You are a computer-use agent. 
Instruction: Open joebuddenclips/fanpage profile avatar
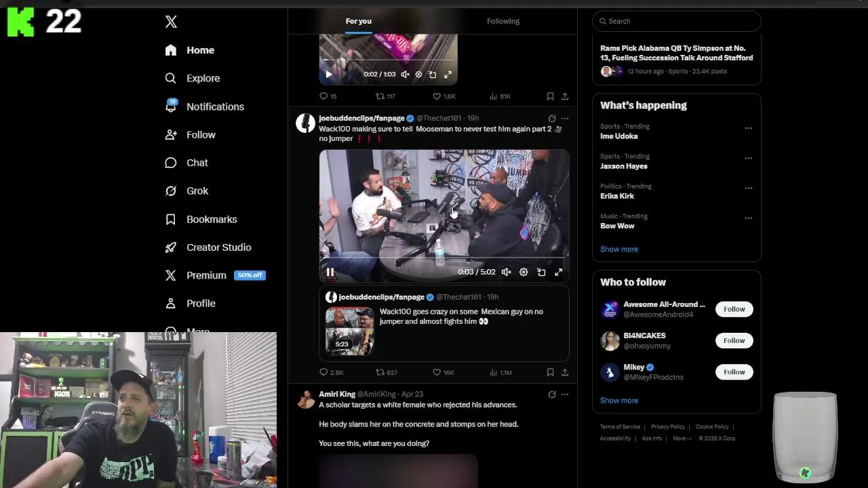click(305, 123)
